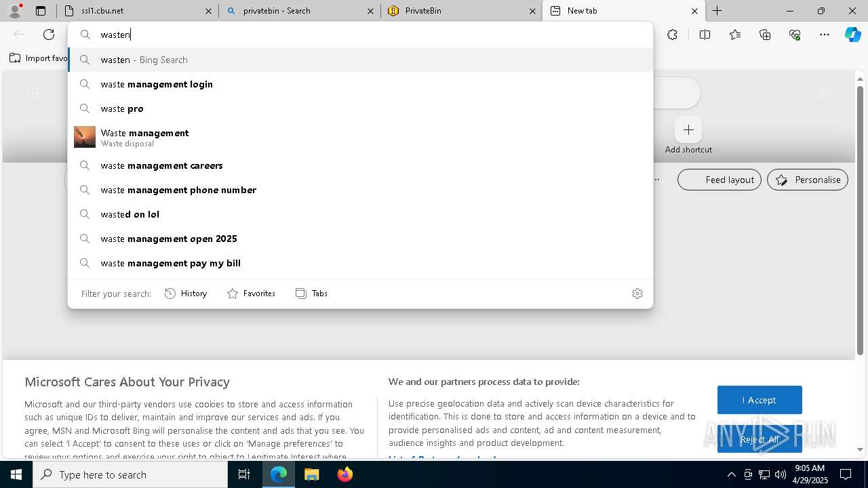Click the Type here to search box
Screen dimensions: 868x488
click(130, 474)
